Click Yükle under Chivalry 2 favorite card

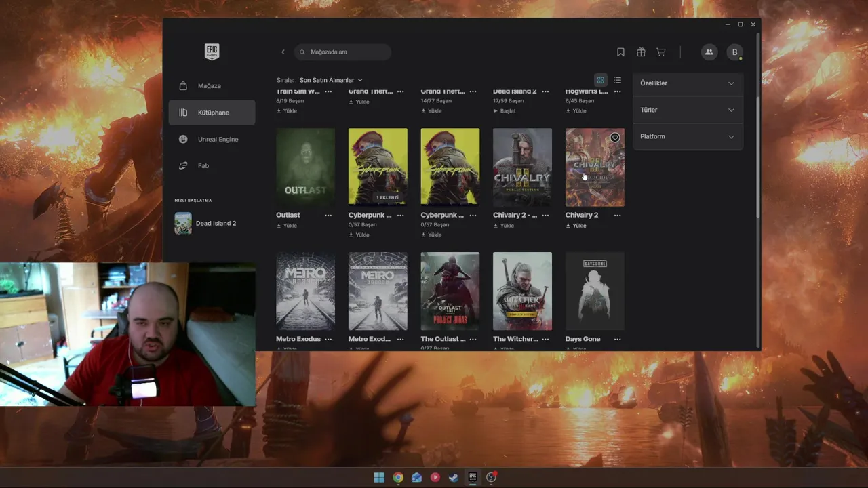click(x=576, y=226)
